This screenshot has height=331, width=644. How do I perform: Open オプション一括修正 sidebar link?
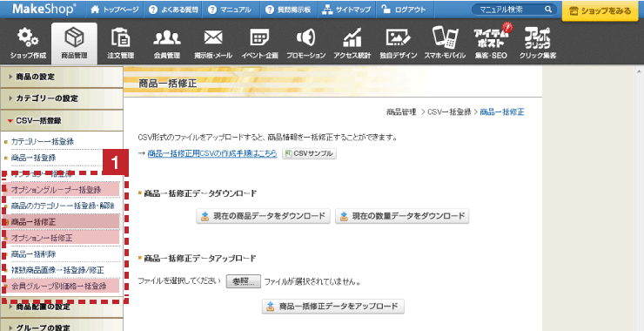pyautogui.click(x=42, y=238)
